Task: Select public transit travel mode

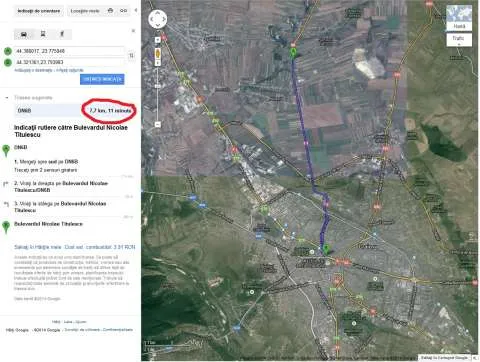Action: [x=43, y=34]
